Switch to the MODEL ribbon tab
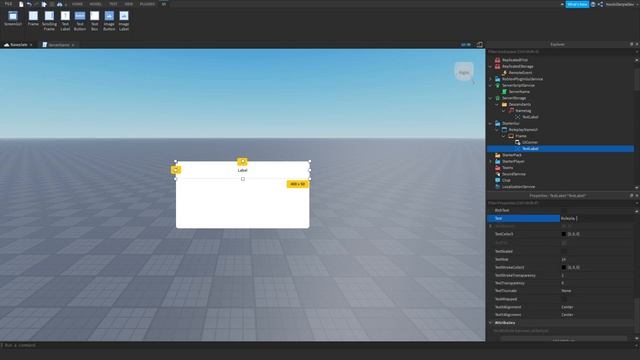The height and width of the screenshot is (360, 640). [96, 4]
